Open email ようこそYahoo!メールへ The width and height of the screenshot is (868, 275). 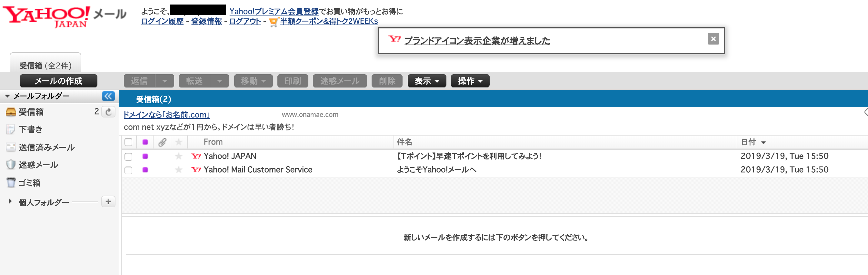436,170
